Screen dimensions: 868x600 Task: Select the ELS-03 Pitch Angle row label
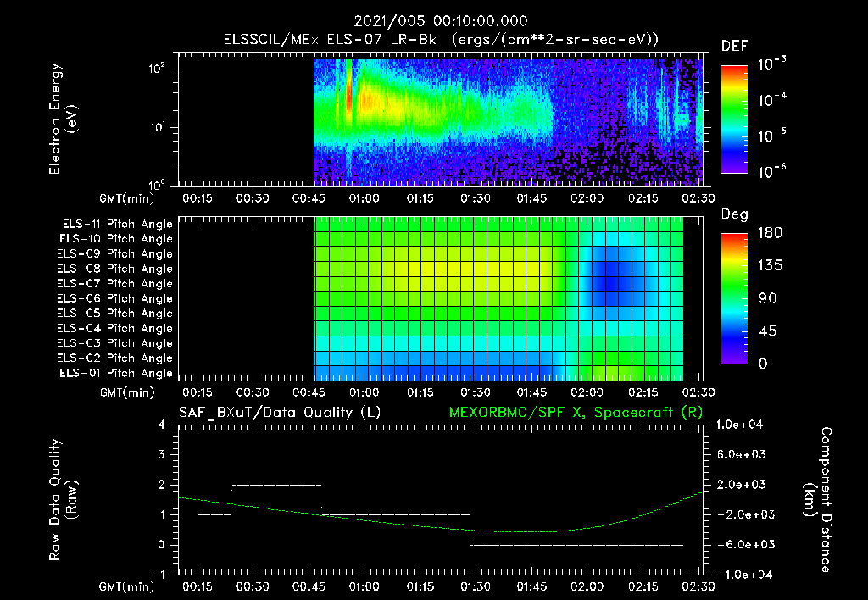(x=115, y=343)
